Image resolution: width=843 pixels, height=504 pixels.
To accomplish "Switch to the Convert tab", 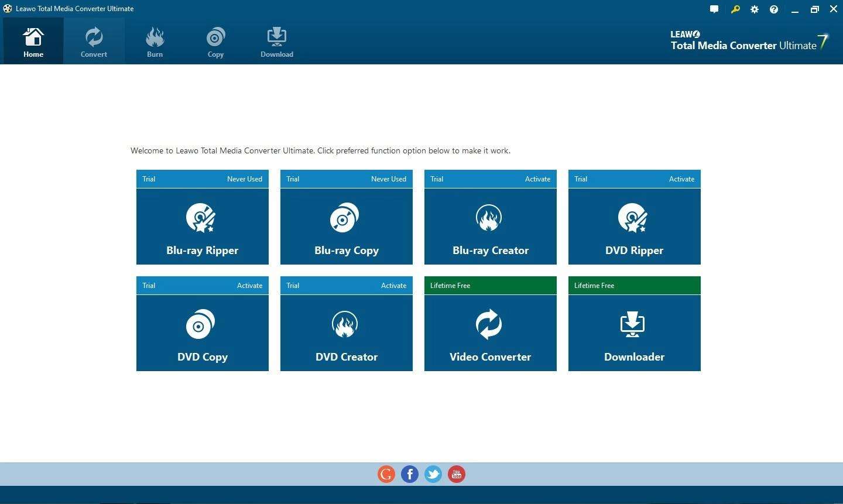I will coord(94,41).
